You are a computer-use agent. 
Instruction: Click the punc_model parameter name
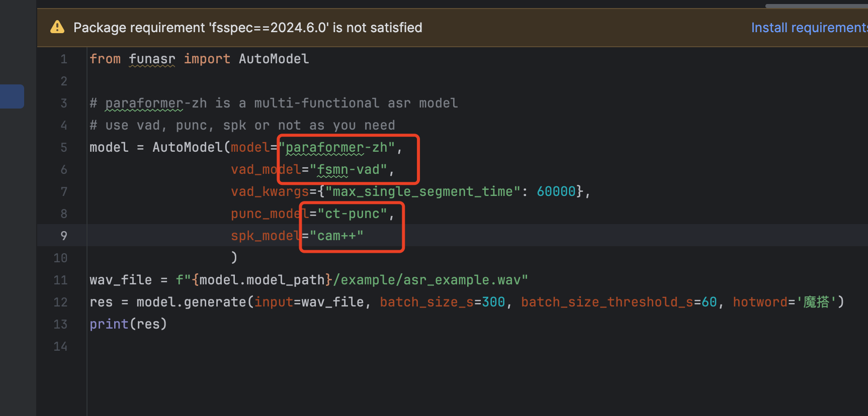[270, 214]
